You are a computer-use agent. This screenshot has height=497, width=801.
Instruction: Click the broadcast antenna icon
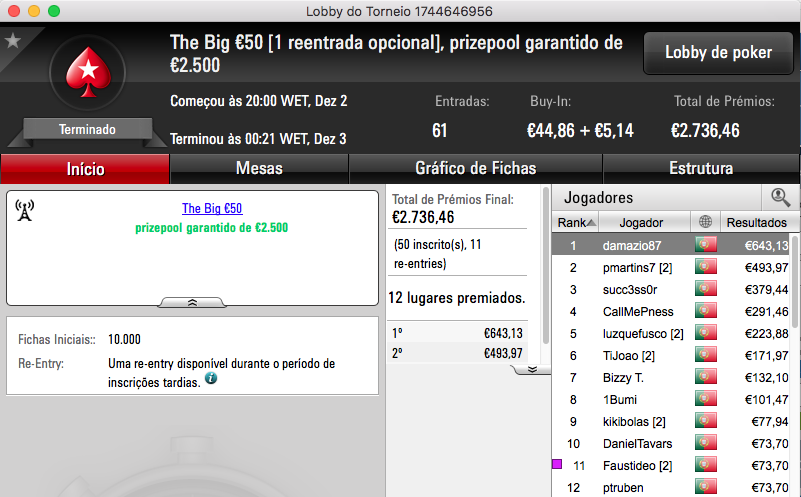[25, 210]
